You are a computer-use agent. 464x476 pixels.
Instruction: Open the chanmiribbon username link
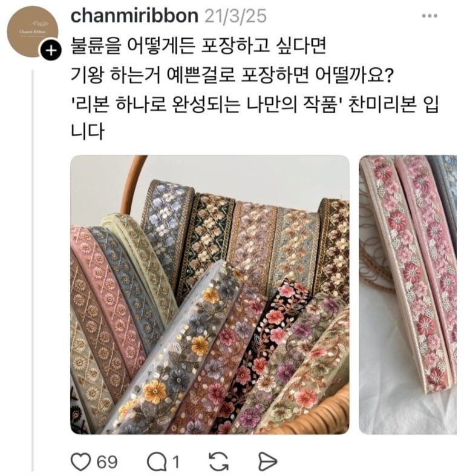pyautogui.click(x=134, y=16)
